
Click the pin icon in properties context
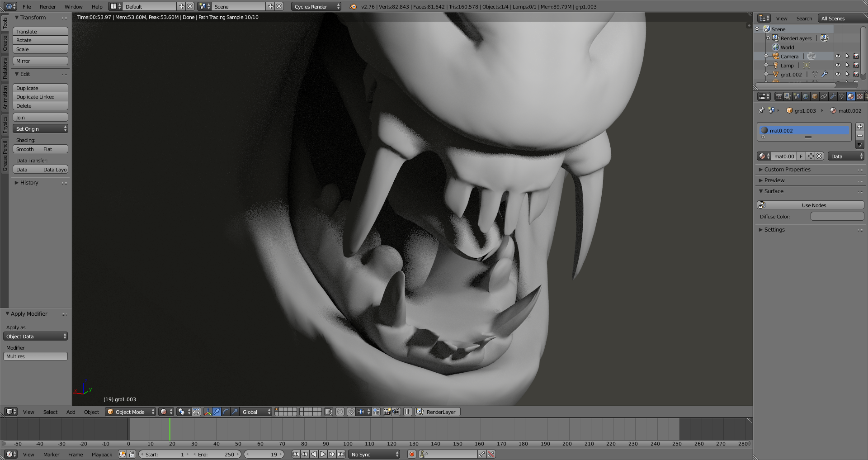[761, 110]
